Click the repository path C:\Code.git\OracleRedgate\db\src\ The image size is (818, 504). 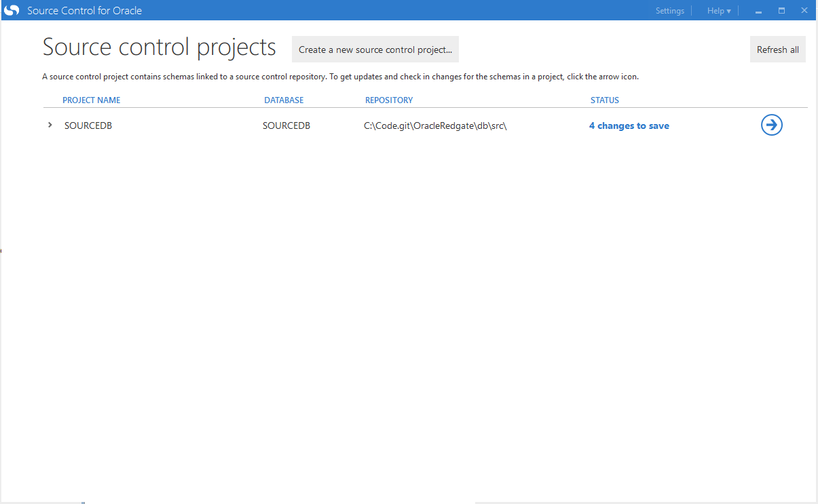click(x=435, y=126)
